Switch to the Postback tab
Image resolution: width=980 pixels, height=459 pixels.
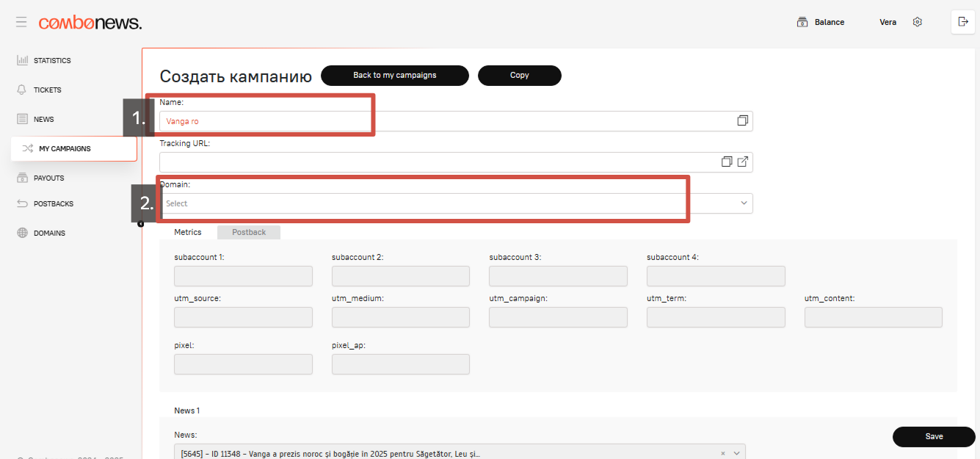[249, 232]
